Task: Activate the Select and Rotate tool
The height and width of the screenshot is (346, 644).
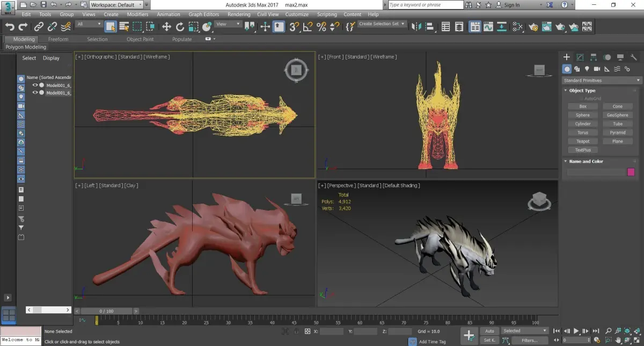Action: point(180,26)
